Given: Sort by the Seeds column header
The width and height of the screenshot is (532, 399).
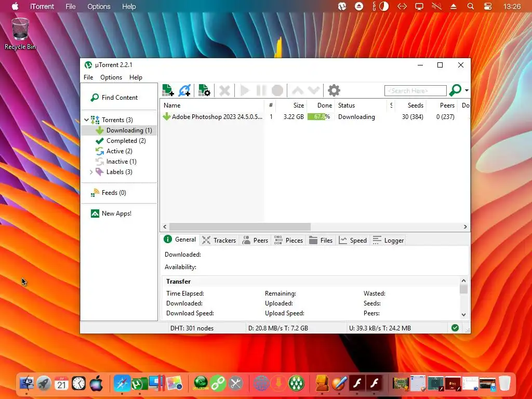Looking at the screenshot, I should click(x=410, y=105).
